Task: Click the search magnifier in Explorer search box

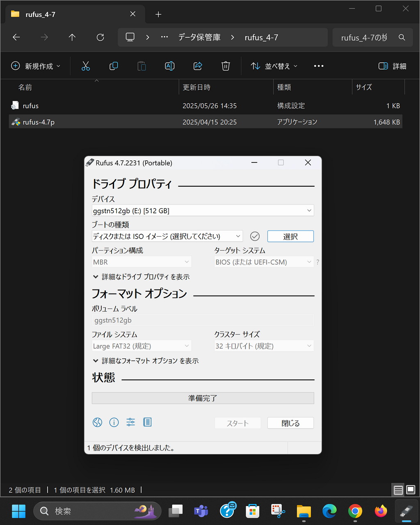Action: pos(402,37)
